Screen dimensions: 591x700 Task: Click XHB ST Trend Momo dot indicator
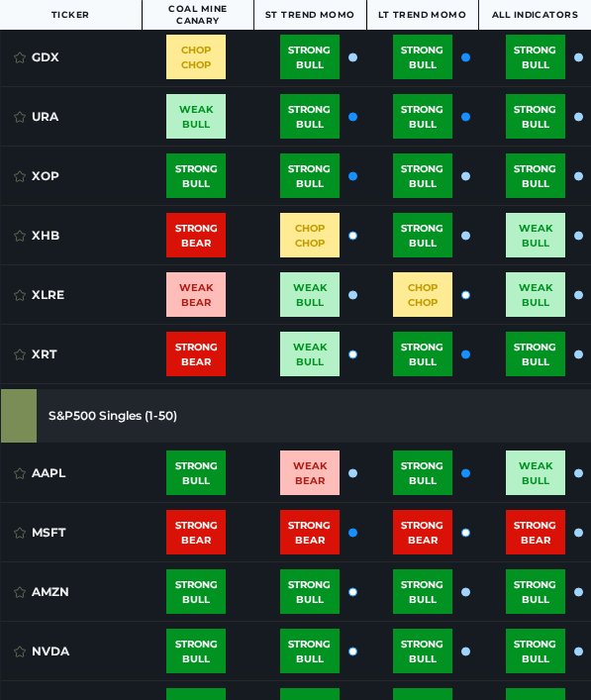[x=352, y=236]
